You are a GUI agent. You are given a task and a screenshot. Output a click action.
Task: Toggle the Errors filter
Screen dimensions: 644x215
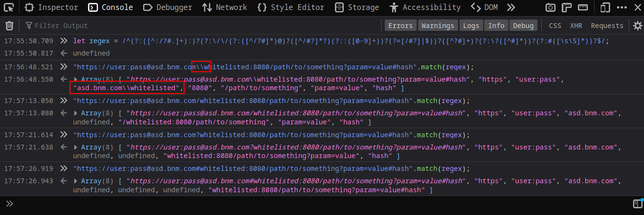pos(400,26)
